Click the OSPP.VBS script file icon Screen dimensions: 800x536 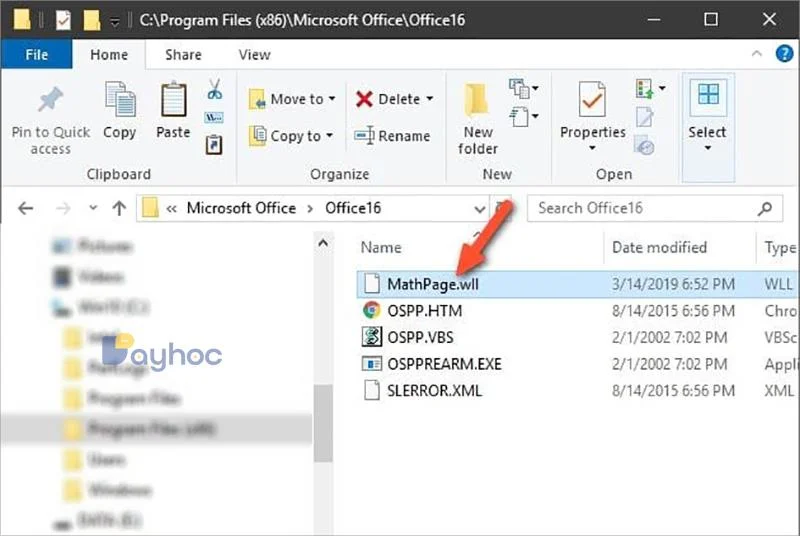coord(372,337)
